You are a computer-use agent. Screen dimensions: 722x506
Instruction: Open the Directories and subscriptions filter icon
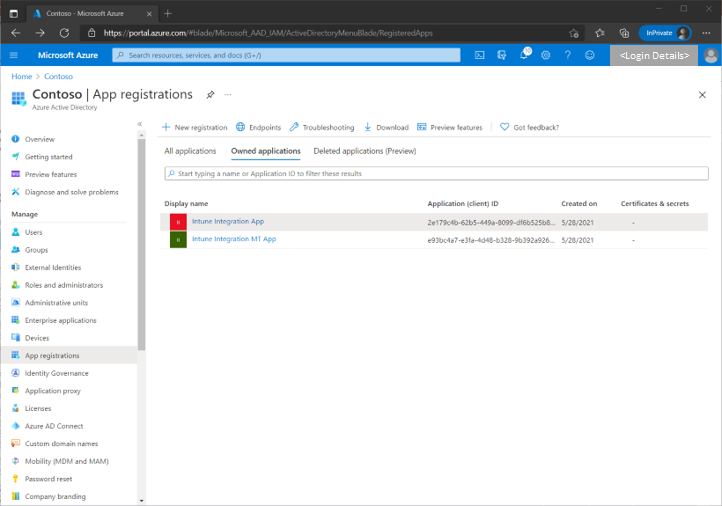501,55
